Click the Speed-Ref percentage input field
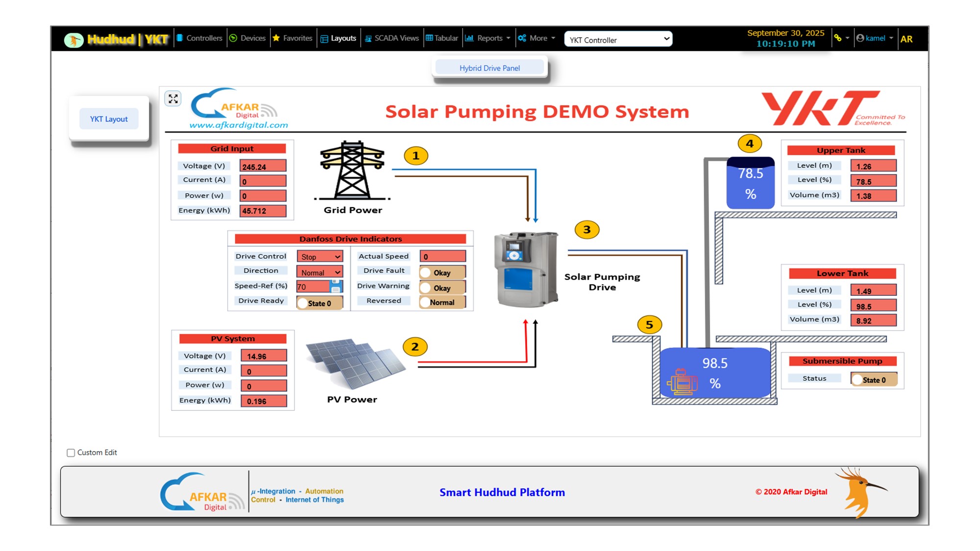The width and height of the screenshot is (980, 551). click(x=313, y=287)
